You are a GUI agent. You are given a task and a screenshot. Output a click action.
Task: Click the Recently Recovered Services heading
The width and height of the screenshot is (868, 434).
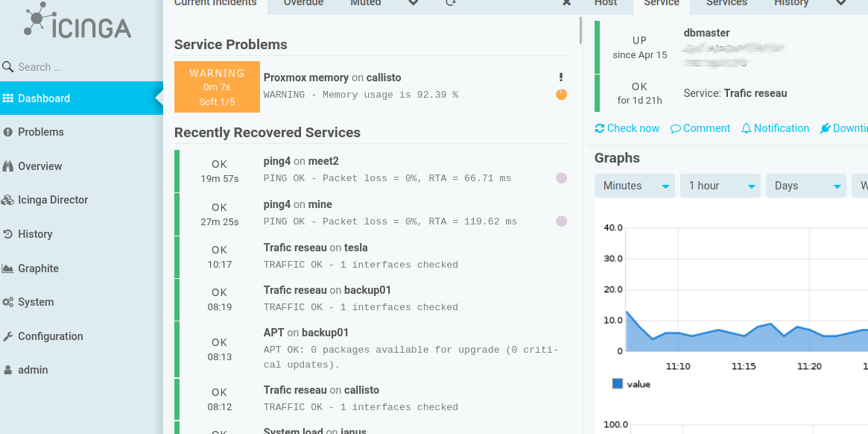[267, 133]
